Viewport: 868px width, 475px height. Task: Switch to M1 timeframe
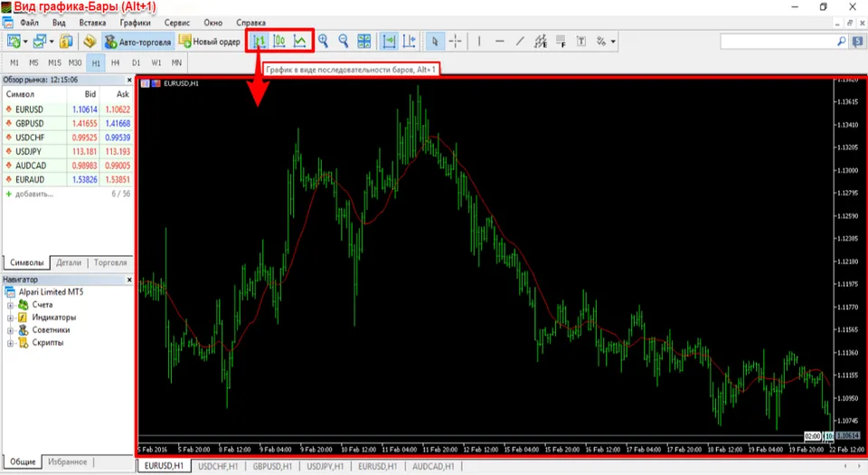pos(14,62)
